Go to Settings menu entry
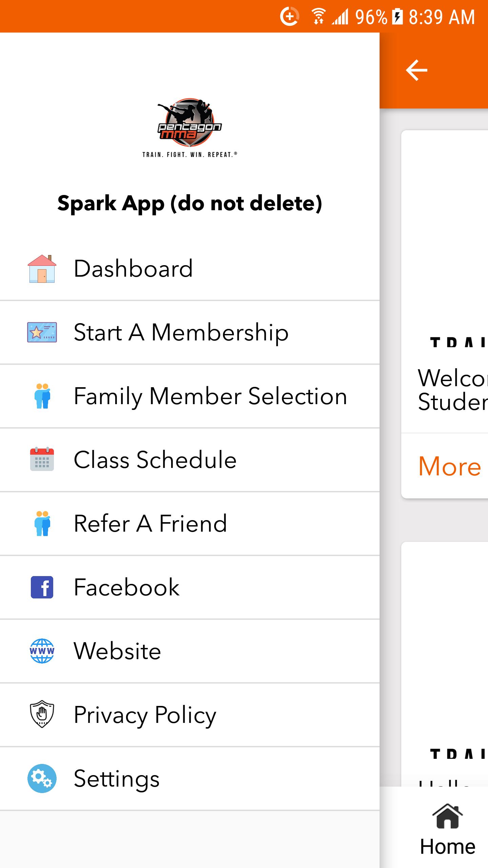This screenshot has width=488, height=868. point(190,778)
